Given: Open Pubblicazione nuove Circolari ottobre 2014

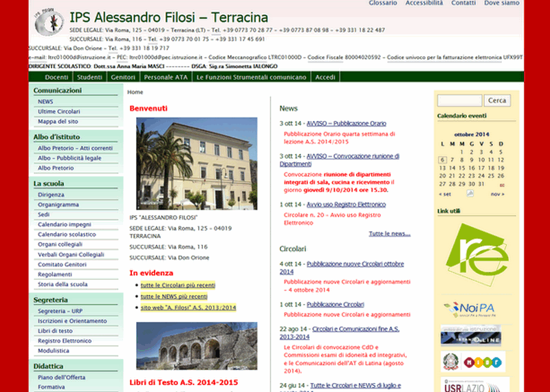Looking at the screenshot, I should coord(342,268).
